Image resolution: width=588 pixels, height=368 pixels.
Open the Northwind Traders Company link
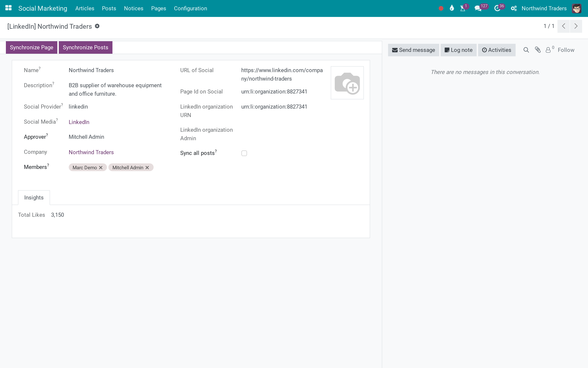pyautogui.click(x=91, y=152)
